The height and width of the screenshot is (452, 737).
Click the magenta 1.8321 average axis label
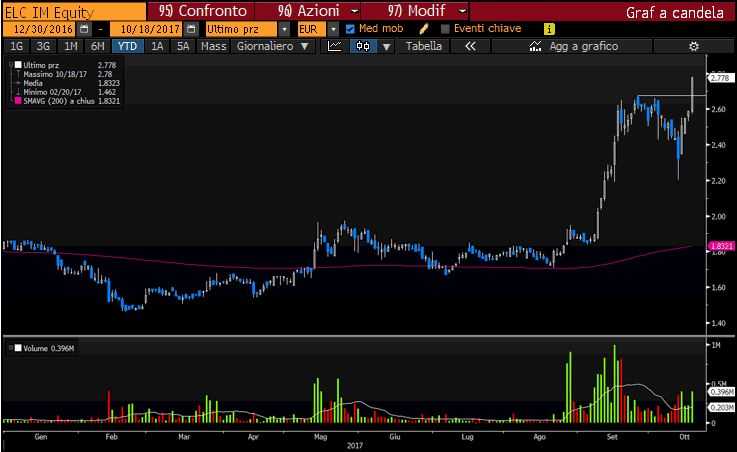pyautogui.click(x=721, y=246)
